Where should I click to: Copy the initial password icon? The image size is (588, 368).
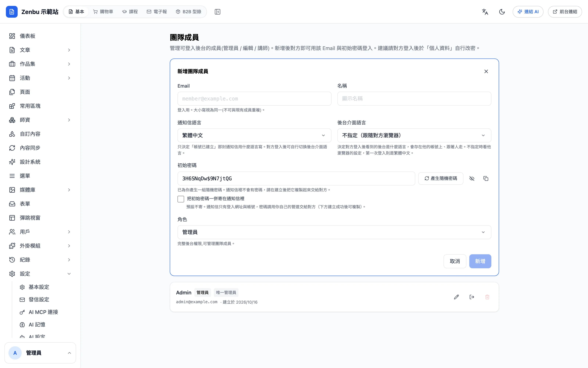click(486, 179)
